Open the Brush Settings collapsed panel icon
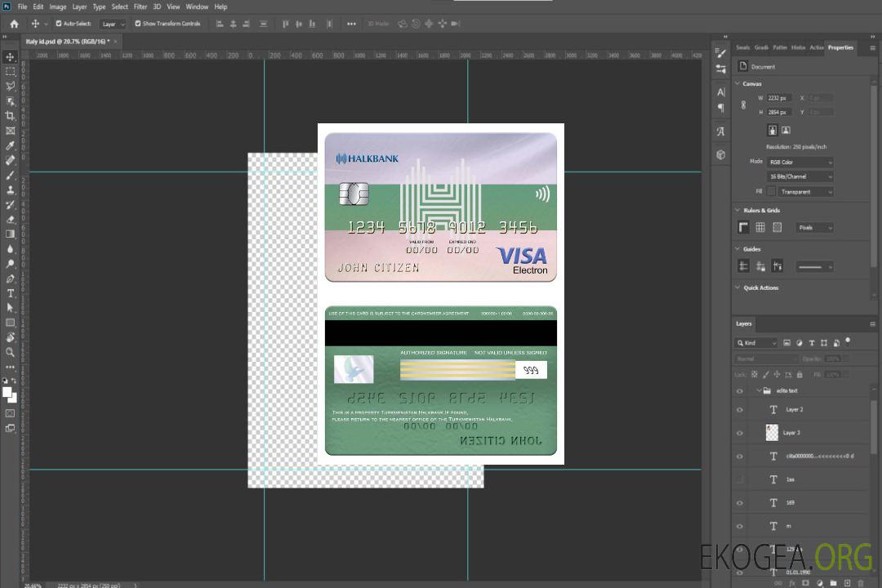882x588 pixels. [720, 53]
